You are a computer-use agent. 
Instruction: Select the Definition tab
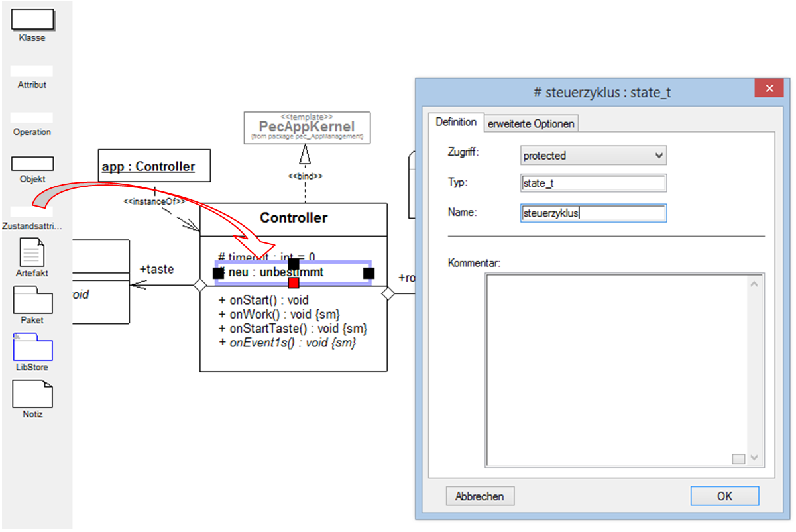(456, 123)
